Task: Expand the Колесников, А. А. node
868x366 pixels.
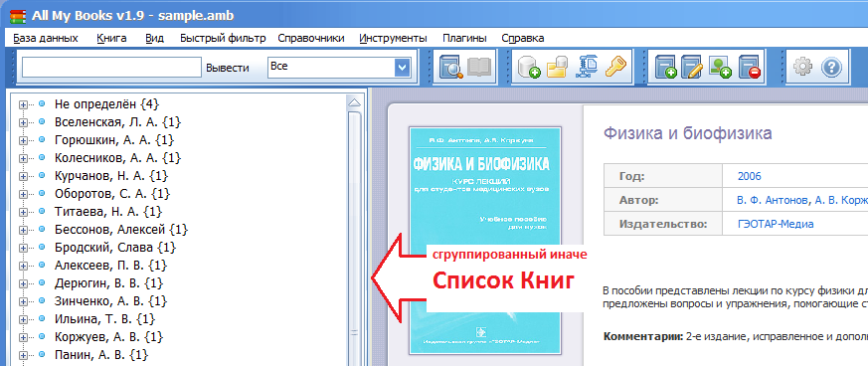Action: tap(23, 158)
